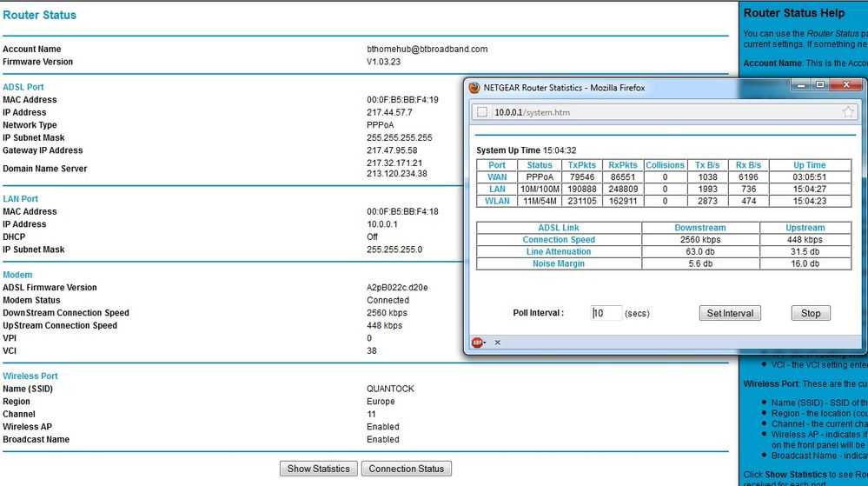Click the Show Statistics button
Viewport: 868px width, 486px height.
click(x=318, y=469)
